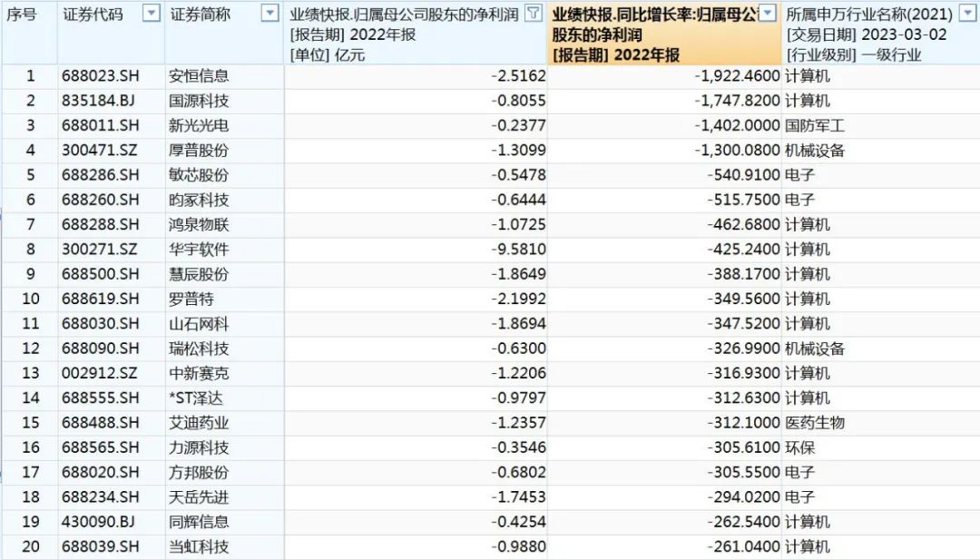Click the 天岳先进 security name
The image size is (980, 560).
point(199,497)
